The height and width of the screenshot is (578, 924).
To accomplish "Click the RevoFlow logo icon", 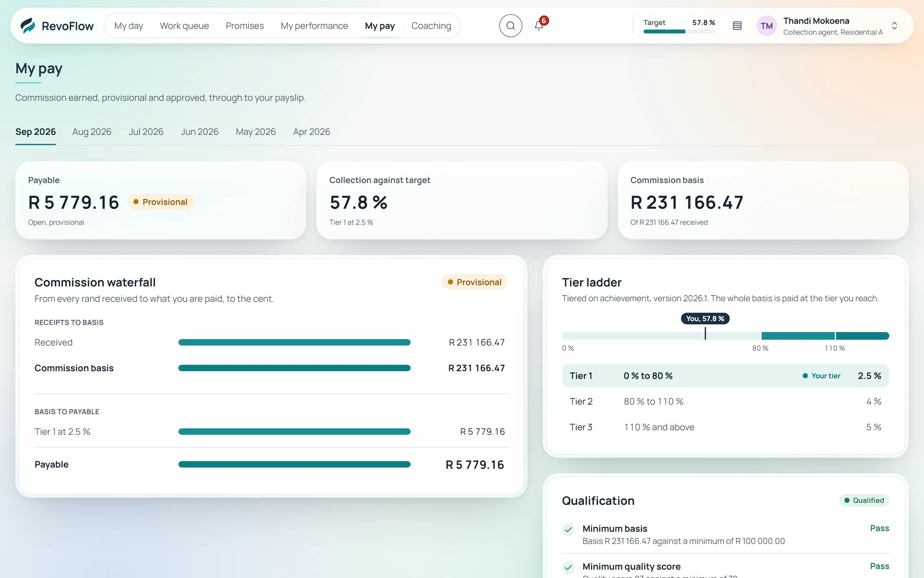I will (x=28, y=25).
